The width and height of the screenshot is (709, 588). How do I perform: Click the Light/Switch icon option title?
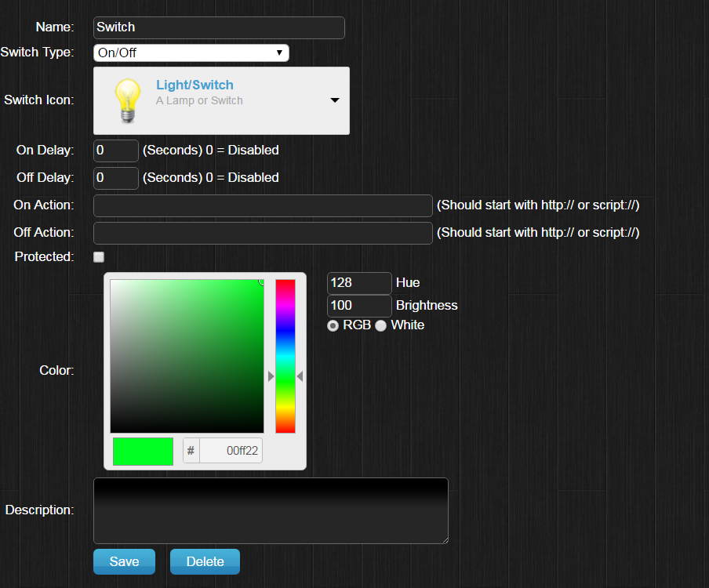(x=195, y=85)
